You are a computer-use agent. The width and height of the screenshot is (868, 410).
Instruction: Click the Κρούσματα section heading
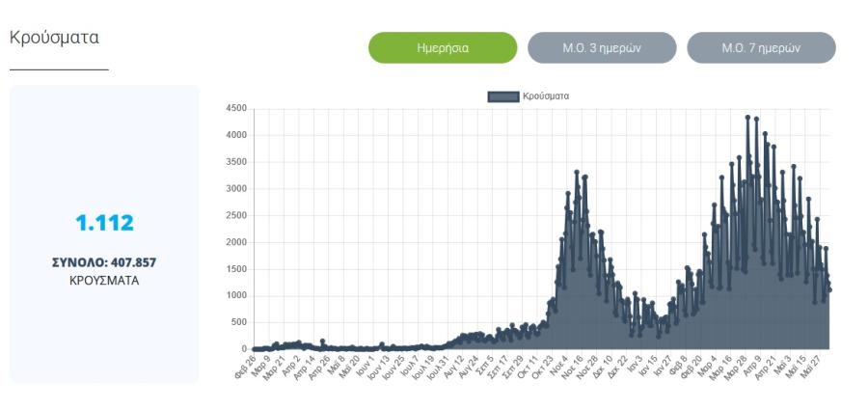[54, 38]
